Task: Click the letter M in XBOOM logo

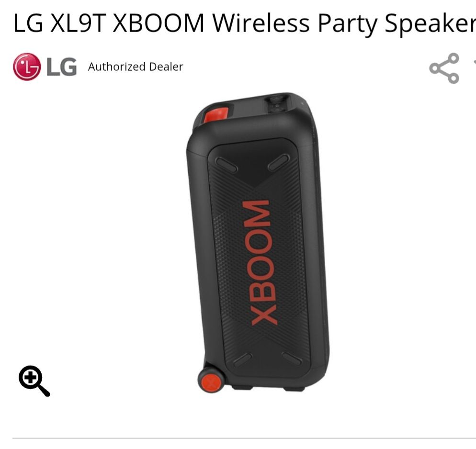Action: 256,213
